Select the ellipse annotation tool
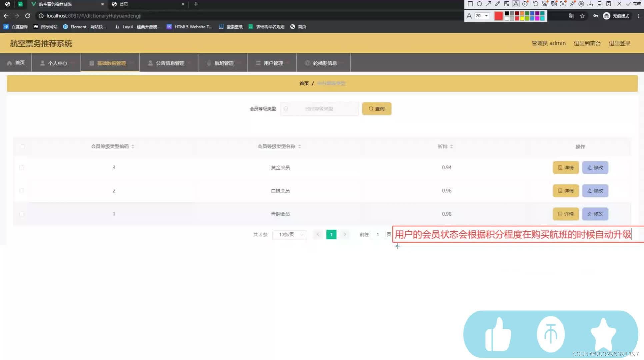The width and height of the screenshot is (644, 360). pos(479,4)
